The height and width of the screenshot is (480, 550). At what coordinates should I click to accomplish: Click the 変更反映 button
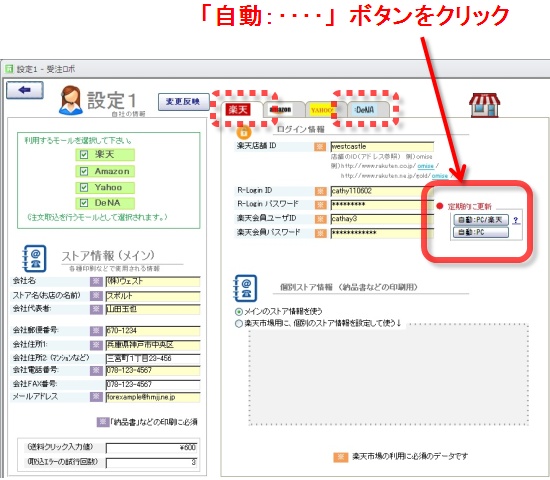[x=183, y=102]
